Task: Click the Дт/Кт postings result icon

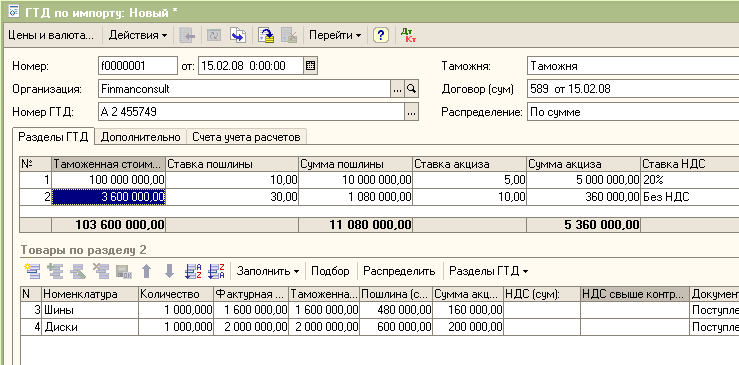Action: [408, 35]
